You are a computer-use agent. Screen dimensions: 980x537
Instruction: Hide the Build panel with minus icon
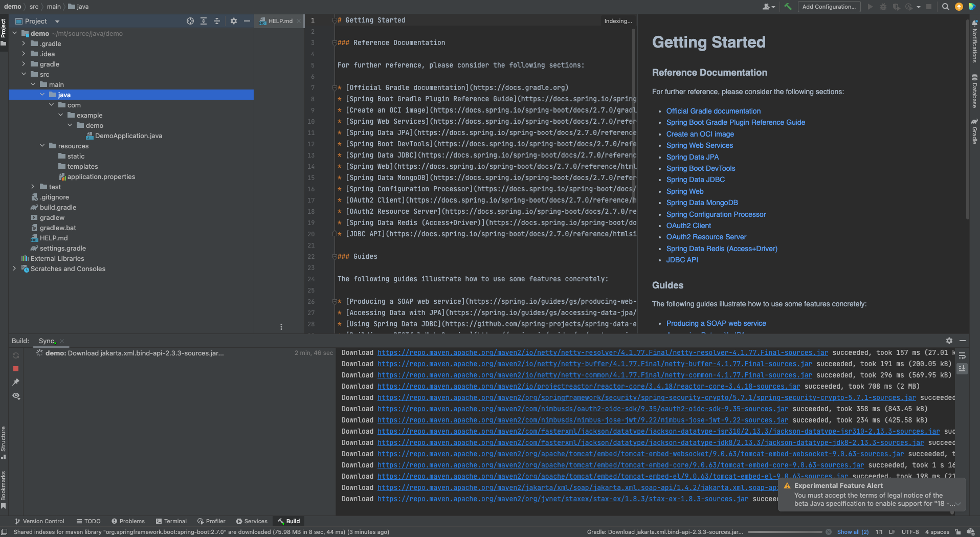(963, 341)
